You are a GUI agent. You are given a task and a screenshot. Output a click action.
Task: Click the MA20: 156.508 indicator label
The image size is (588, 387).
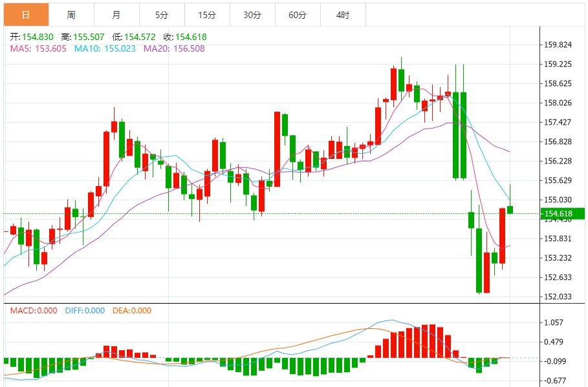coord(174,48)
